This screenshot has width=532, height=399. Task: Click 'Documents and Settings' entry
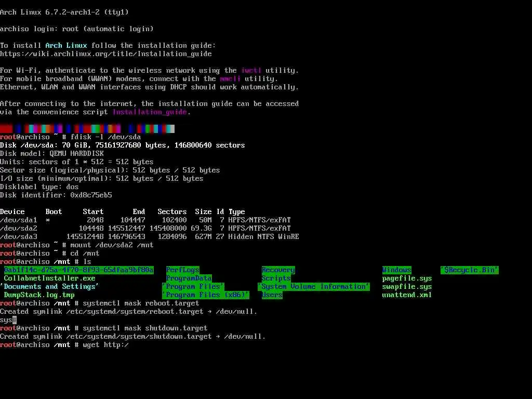pos(49,286)
